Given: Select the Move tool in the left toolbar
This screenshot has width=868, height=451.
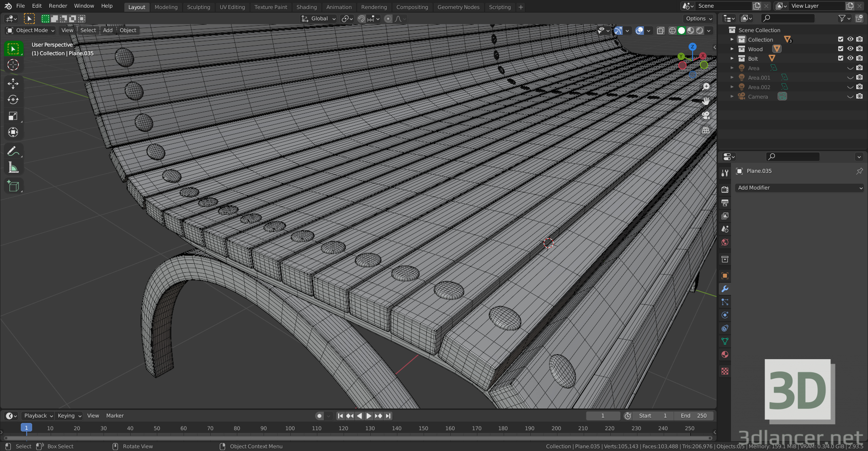Looking at the screenshot, I should (x=13, y=83).
